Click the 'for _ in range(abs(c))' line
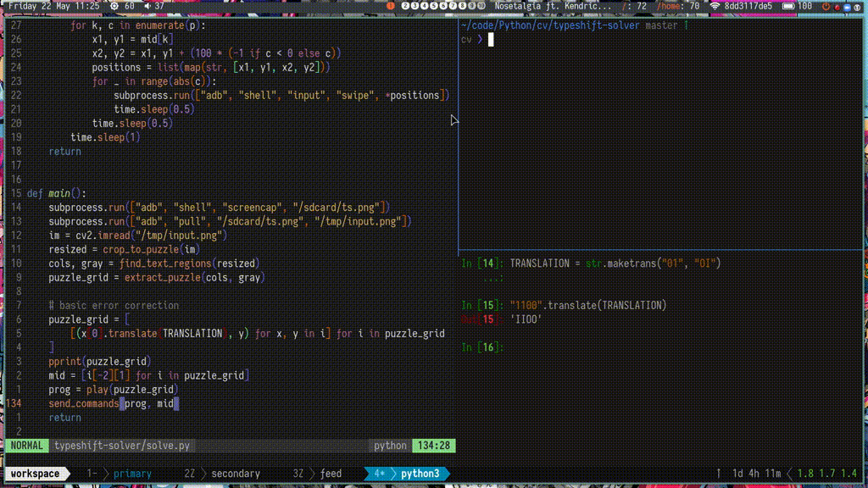 coord(154,81)
